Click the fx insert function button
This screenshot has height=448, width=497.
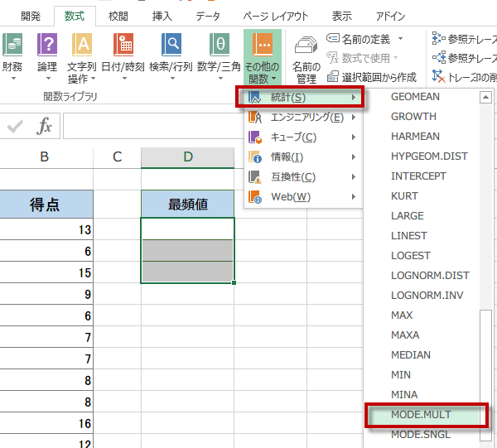tap(44, 126)
